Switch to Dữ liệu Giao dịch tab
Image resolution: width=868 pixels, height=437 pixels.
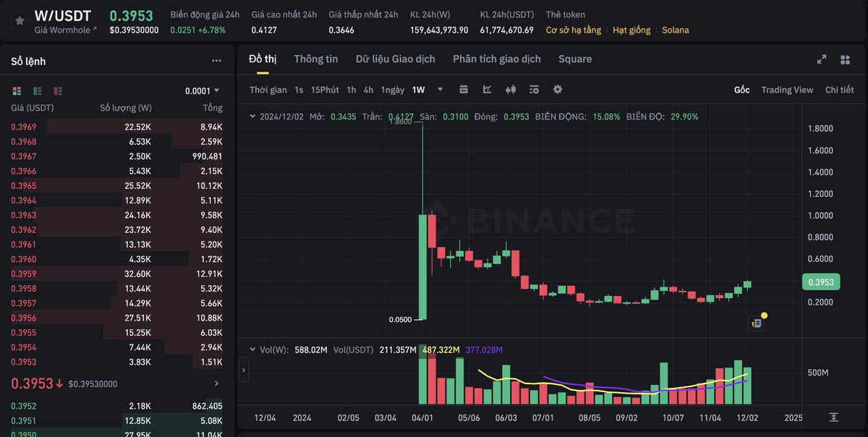[396, 59]
